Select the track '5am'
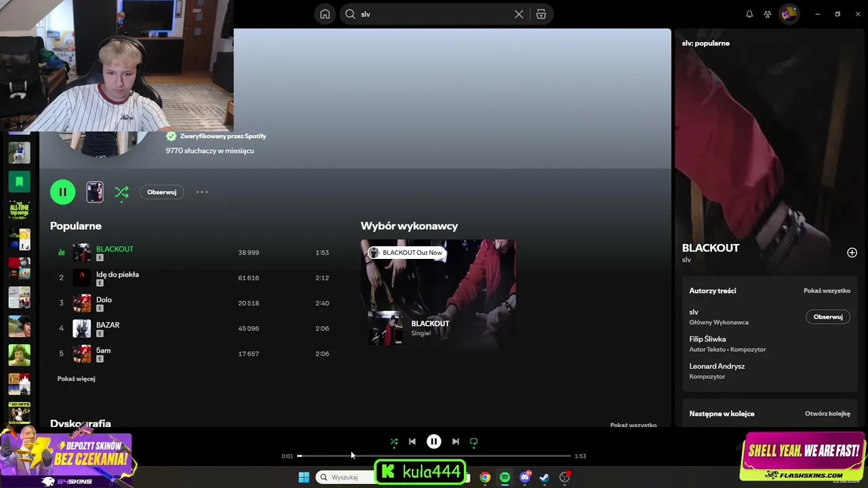868x488 pixels. point(103,350)
